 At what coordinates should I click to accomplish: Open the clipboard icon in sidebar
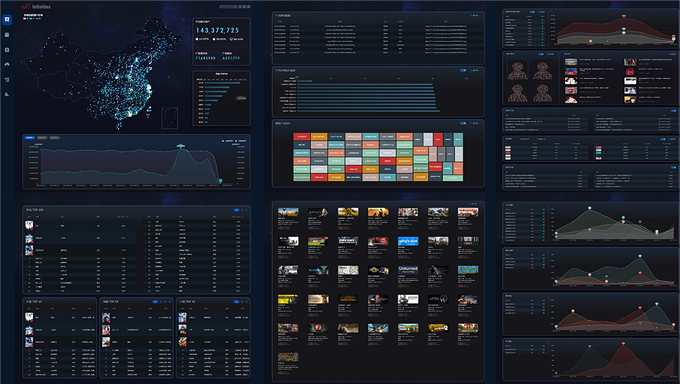pos(7,50)
